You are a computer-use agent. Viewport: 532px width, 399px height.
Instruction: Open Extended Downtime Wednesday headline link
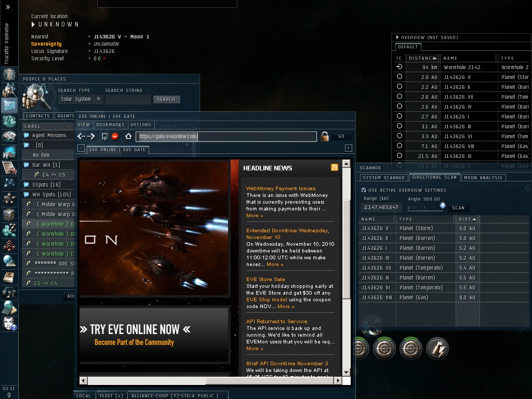(288, 234)
